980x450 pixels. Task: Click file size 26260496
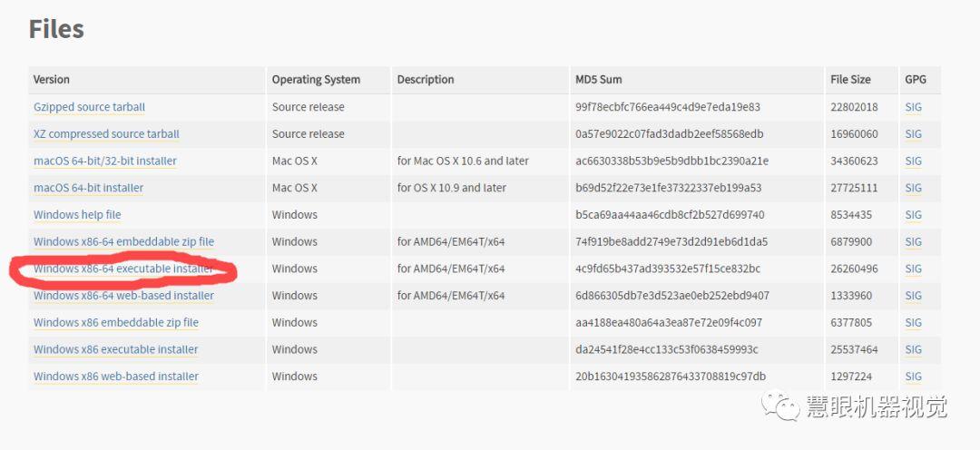[x=854, y=269]
